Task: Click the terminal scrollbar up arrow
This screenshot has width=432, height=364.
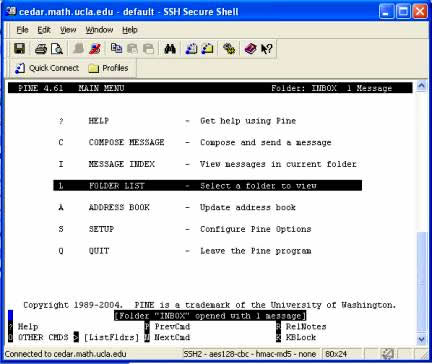Action: pos(421,86)
